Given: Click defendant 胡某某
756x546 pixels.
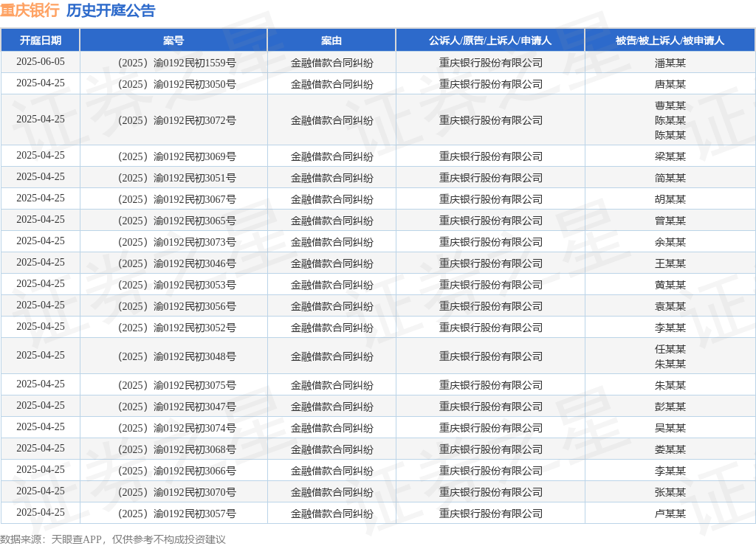Looking at the screenshot, I should click(x=670, y=199).
